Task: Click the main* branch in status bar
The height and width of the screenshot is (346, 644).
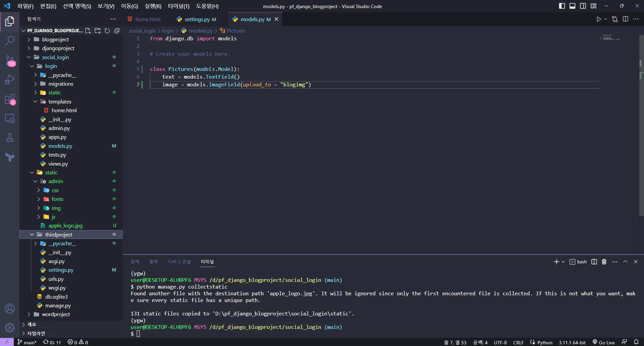Action: 27,342
